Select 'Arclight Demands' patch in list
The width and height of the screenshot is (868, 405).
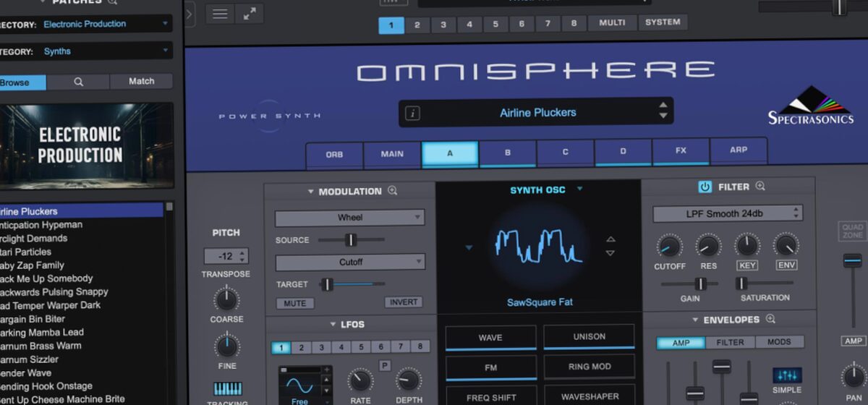(x=33, y=238)
